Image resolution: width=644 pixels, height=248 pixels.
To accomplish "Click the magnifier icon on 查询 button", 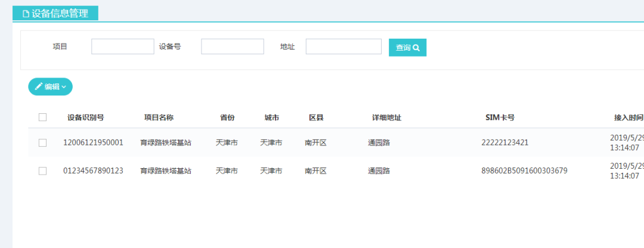I will [x=416, y=48].
